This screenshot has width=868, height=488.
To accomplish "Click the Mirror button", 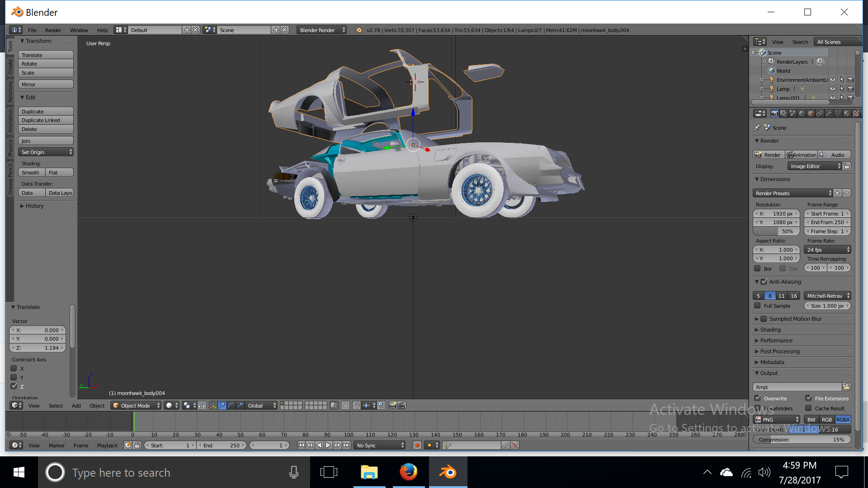I will tap(46, 84).
